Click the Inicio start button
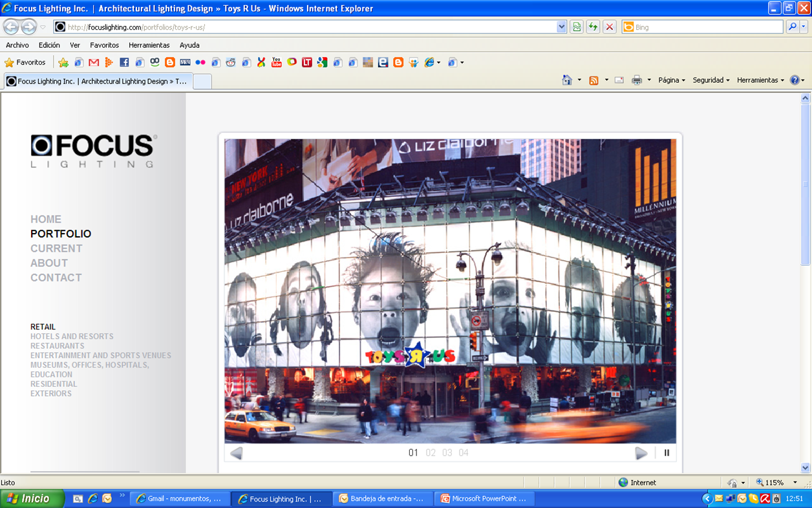Screen dimensions: 812x508 pyautogui.click(x=32, y=499)
